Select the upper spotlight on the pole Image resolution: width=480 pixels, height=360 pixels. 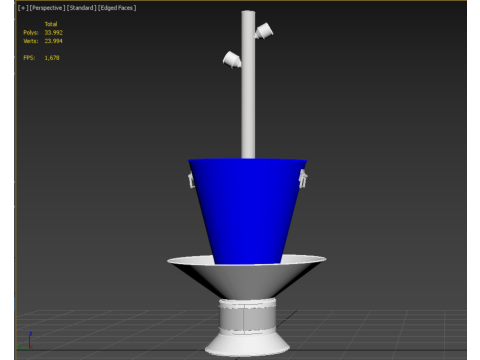(264, 31)
